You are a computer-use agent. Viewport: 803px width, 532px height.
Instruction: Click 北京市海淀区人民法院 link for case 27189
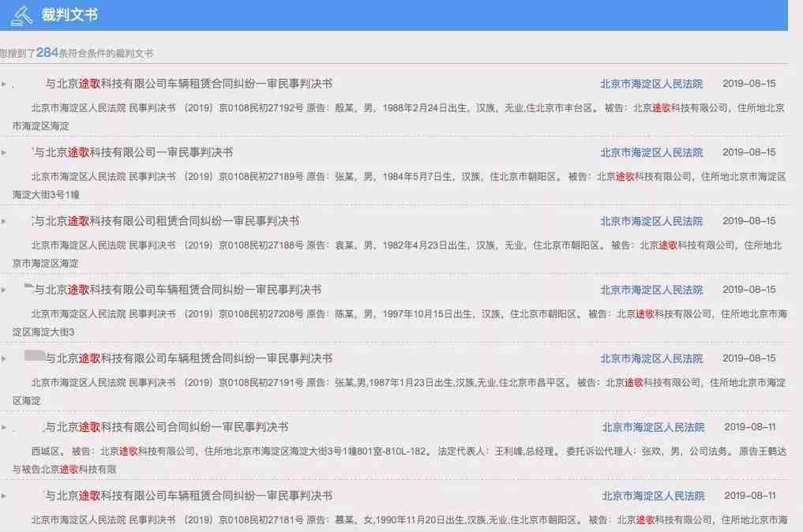coord(651,152)
